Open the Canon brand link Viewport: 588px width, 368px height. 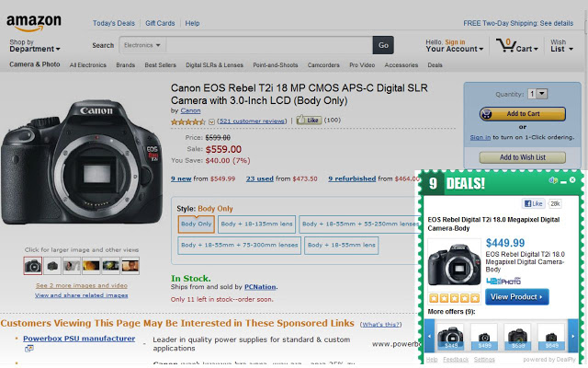[190, 110]
